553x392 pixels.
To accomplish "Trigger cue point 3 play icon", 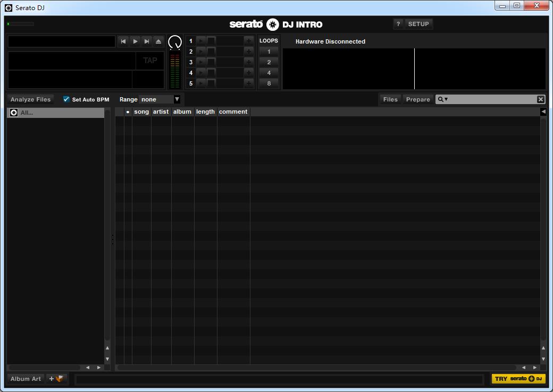I will [x=201, y=62].
